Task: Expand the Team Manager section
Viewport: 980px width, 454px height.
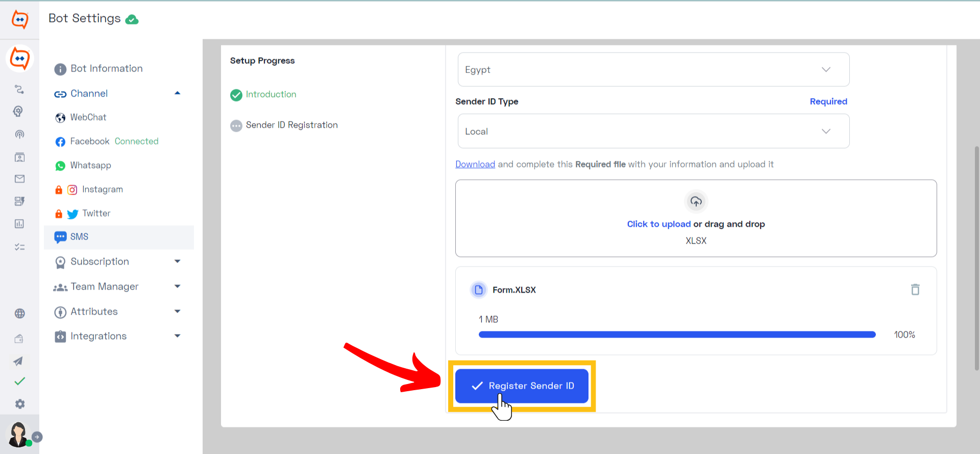Action: (x=177, y=286)
